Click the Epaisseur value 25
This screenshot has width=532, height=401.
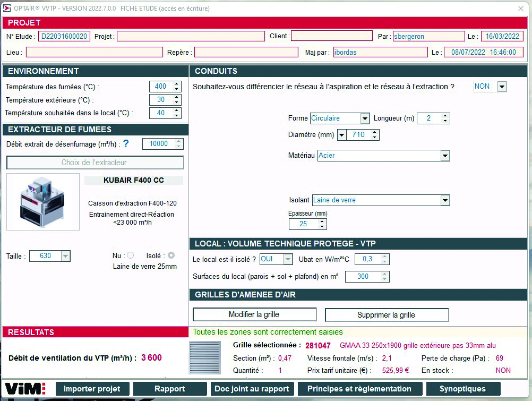pos(303,224)
